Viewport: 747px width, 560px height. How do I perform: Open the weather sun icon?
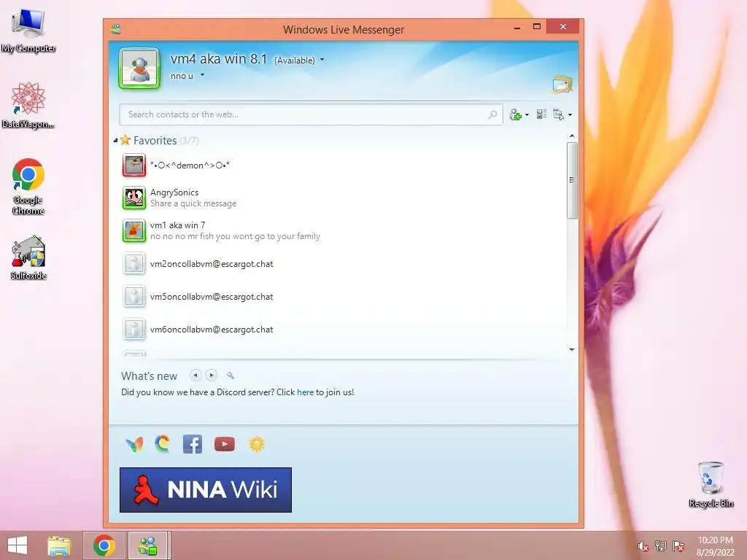pyautogui.click(x=256, y=444)
